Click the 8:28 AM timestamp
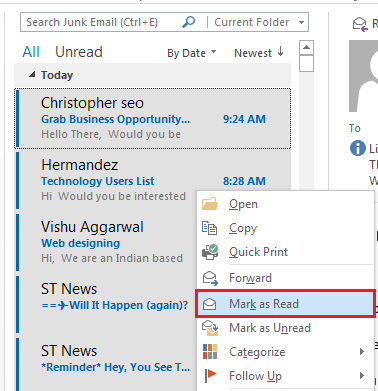Screen dimensions: 378x391 coord(244,181)
